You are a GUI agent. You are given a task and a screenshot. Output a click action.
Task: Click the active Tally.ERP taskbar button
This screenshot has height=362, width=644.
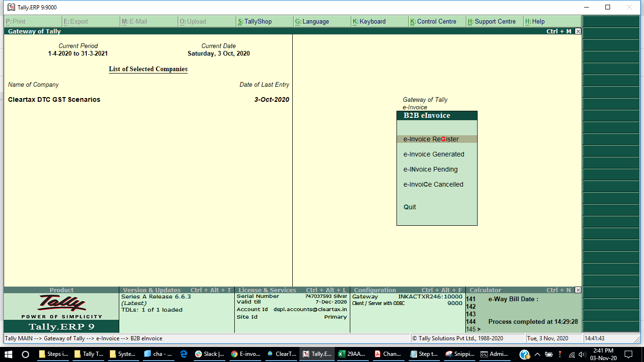click(x=317, y=354)
